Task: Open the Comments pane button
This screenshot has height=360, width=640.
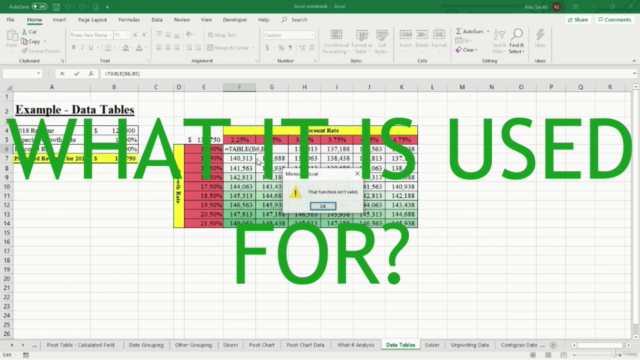Action: click(x=614, y=20)
